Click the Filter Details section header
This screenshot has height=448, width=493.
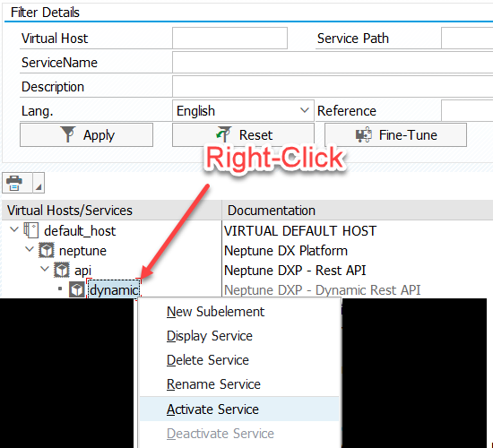[x=45, y=13]
